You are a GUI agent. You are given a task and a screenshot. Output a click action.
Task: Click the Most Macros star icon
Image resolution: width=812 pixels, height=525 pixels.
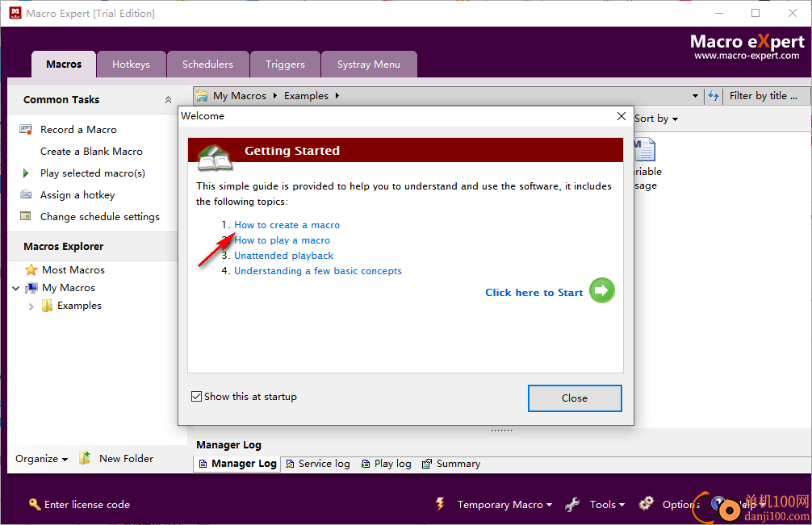click(31, 269)
